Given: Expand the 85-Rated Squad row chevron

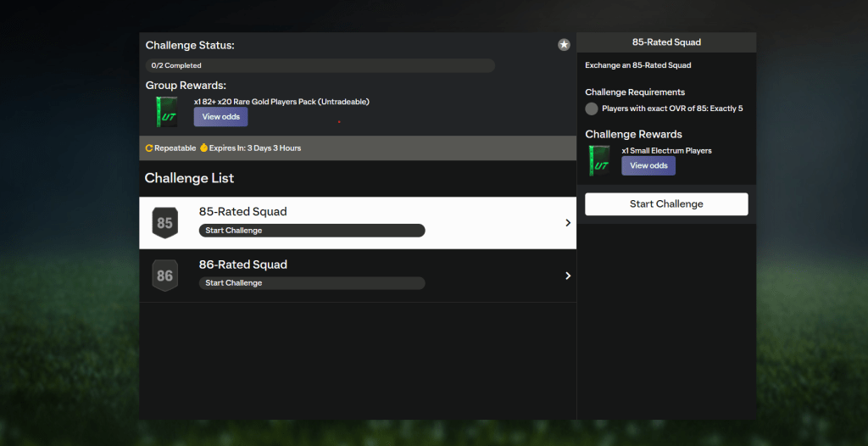Looking at the screenshot, I should (567, 223).
